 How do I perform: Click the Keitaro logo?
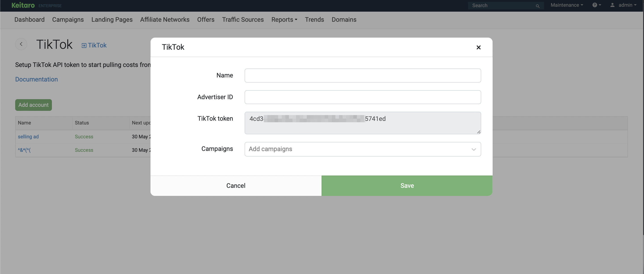23,5
